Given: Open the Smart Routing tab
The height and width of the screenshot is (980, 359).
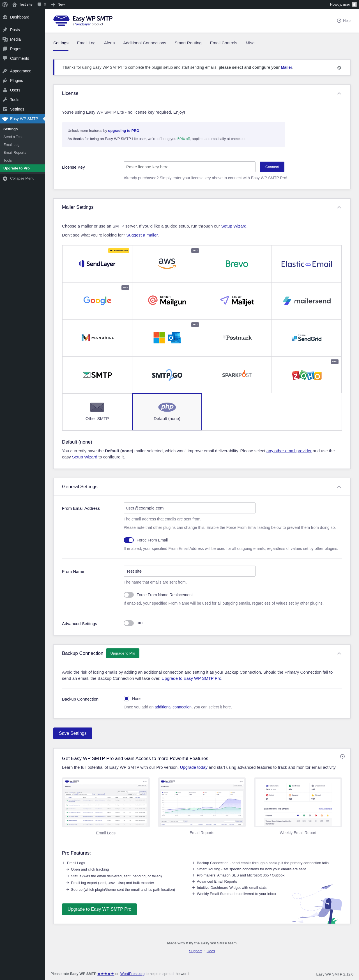Looking at the screenshot, I should [188, 43].
